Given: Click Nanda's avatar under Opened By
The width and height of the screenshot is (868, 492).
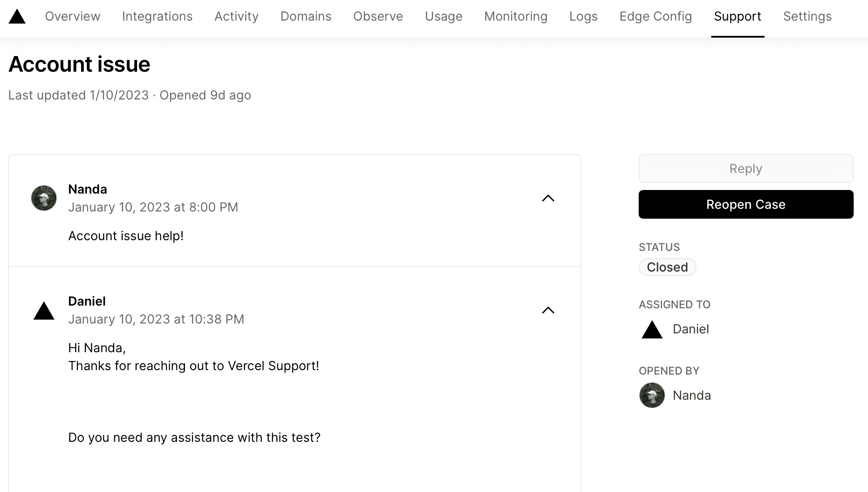Looking at the screenshot, I should click(652, 395).
